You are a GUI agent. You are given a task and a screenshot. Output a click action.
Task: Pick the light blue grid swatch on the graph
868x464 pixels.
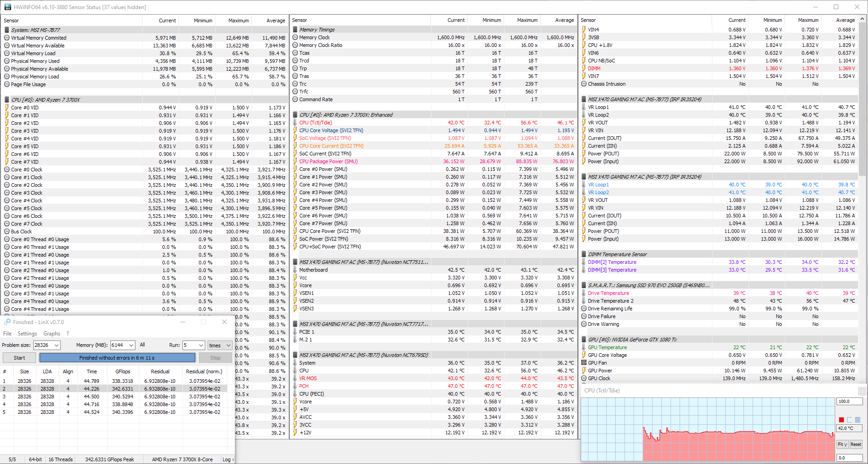tap(858, 419)
